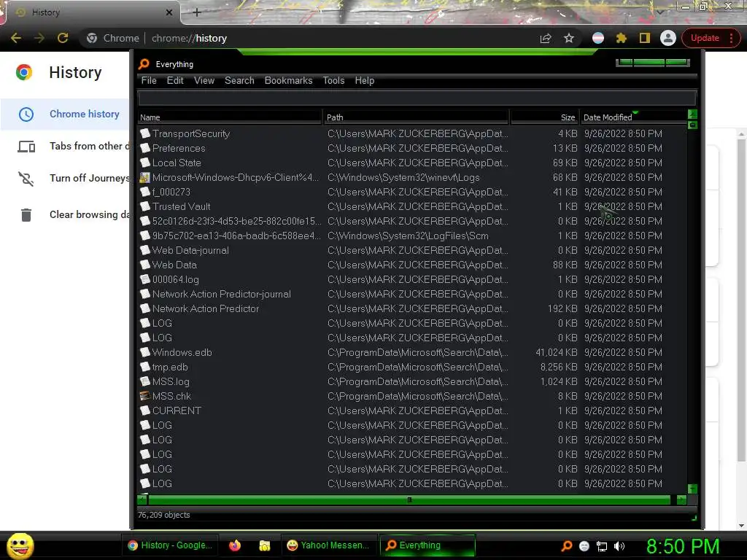Image resolution: width=747 pixels, height=560 pixels.
Task: Open the Search menu in Everything
Action: click(239, 80)
